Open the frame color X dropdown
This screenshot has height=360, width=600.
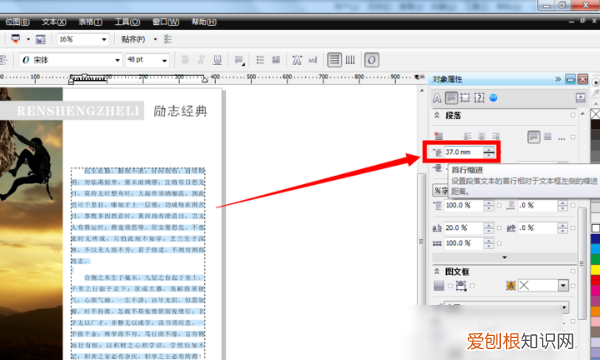(563, 286)
